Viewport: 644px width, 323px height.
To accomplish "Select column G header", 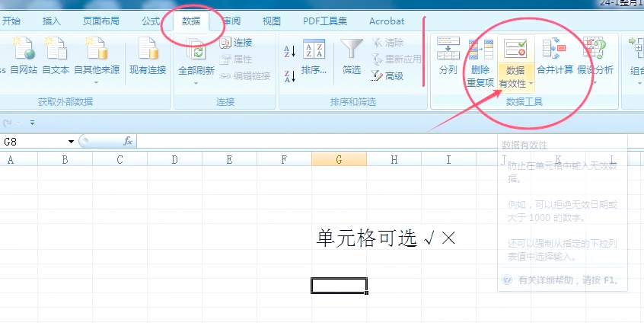I will [x=339, y=159].
